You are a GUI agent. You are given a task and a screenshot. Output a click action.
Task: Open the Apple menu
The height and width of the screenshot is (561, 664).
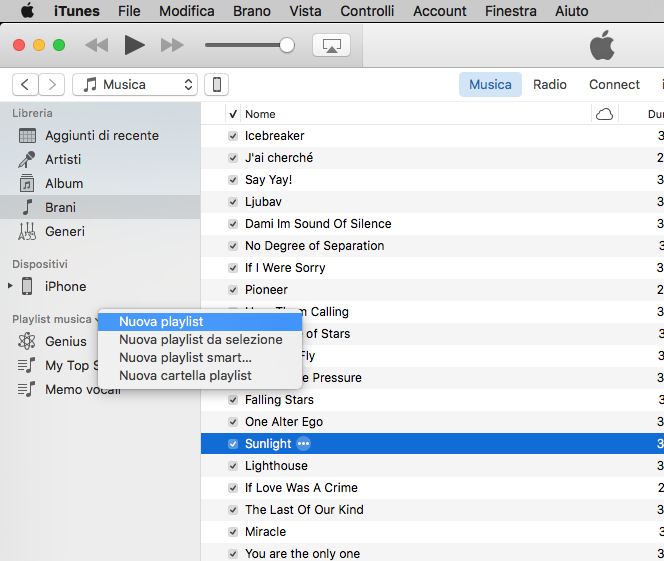pyautogui.click(x=28, y=11)
